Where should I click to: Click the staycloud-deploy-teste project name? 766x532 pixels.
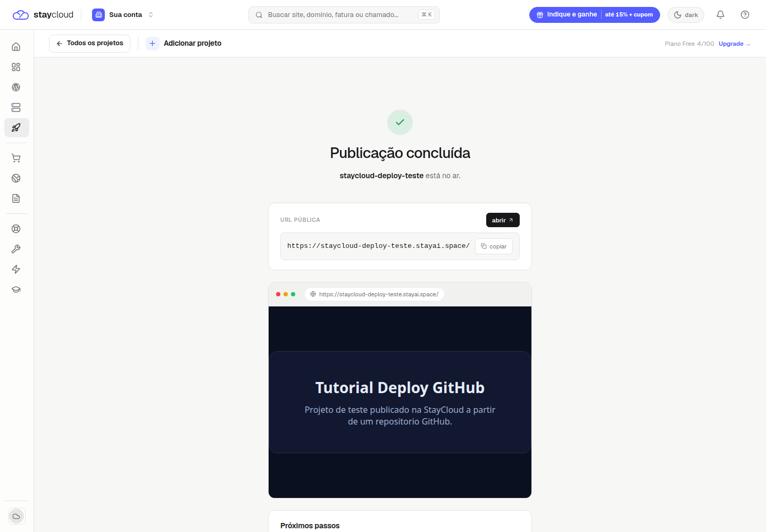click(381, 176)
